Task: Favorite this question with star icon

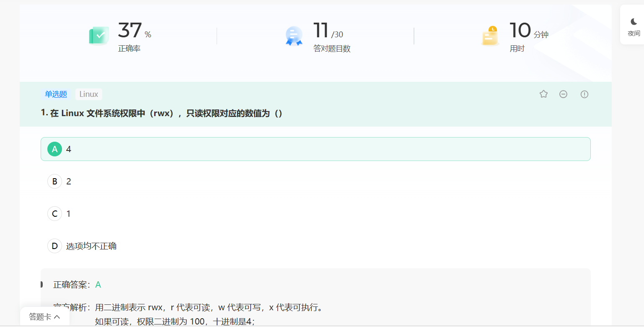Action: (x=543, y=94)
